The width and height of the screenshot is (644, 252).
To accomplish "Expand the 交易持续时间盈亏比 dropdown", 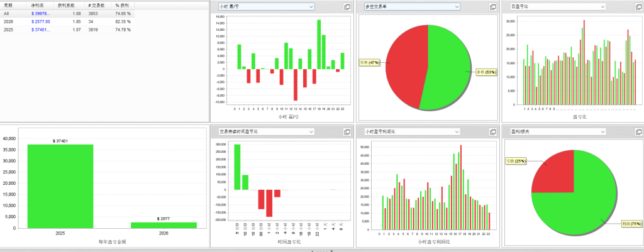I will point(311,131).
